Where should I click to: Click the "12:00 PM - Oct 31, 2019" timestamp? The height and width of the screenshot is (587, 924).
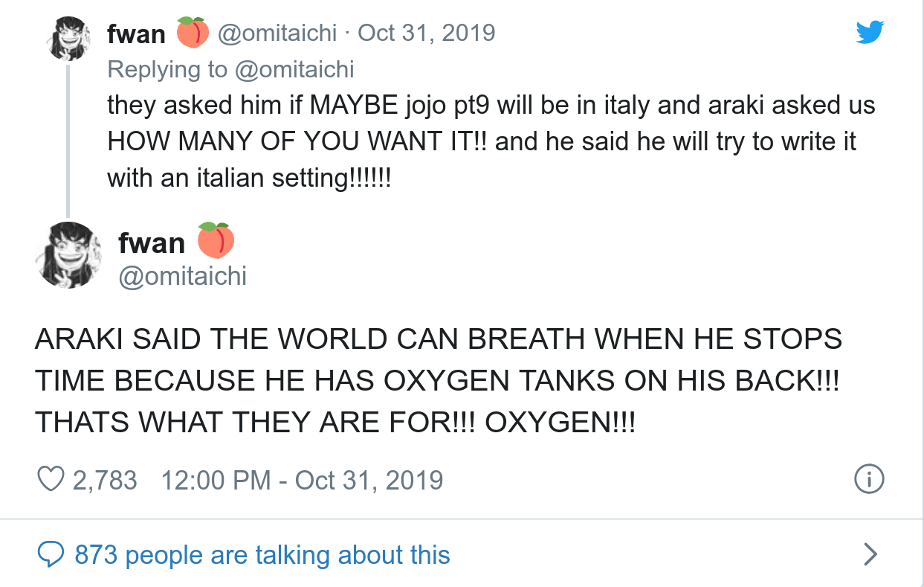click(x=302, y=480)
